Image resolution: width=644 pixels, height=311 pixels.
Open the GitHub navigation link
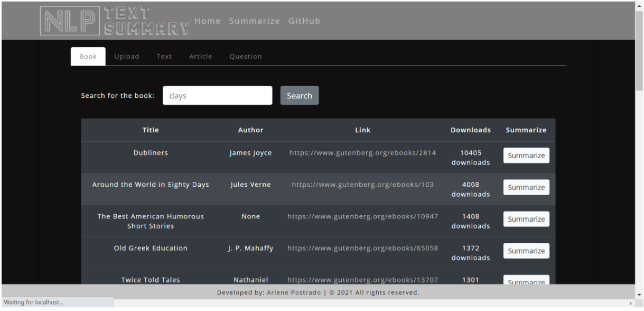(x=304, y=21)
